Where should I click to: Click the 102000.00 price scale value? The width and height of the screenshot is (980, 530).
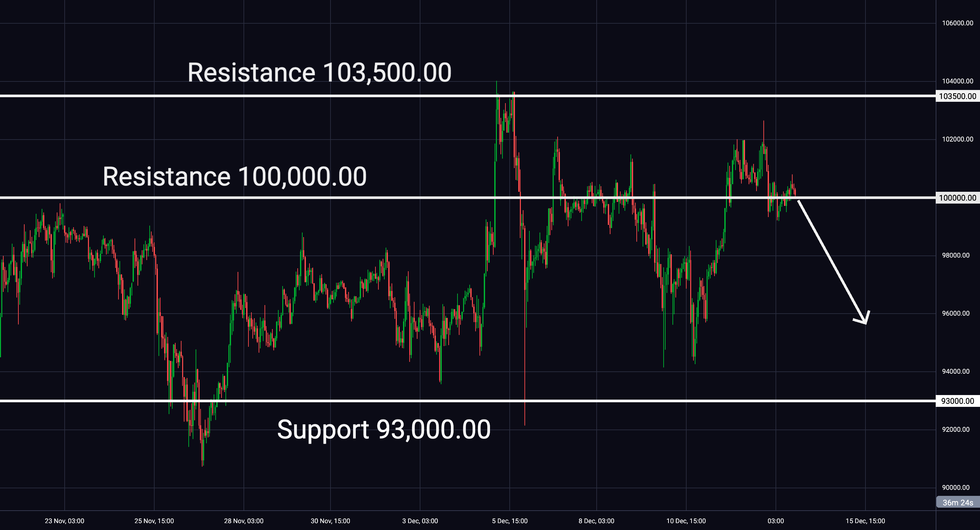coord(958,139)
